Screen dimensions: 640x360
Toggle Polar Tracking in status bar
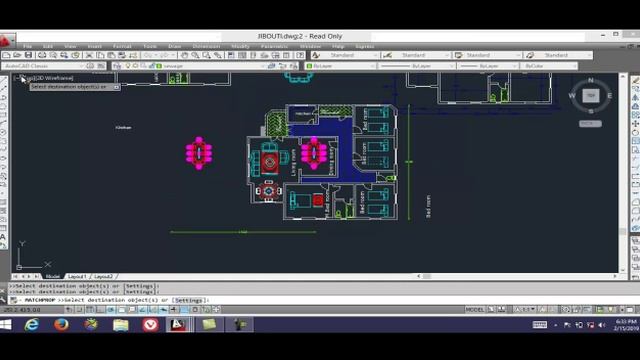(111, 310)
